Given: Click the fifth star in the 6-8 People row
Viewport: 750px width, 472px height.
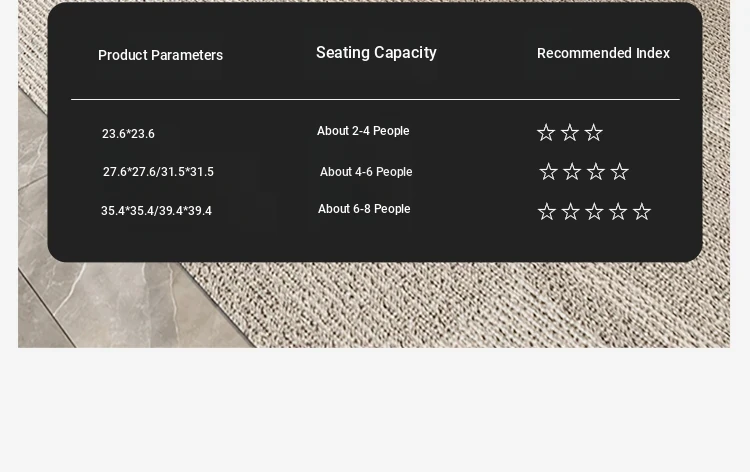Looking at the screenshot, I should coord(642,211).
